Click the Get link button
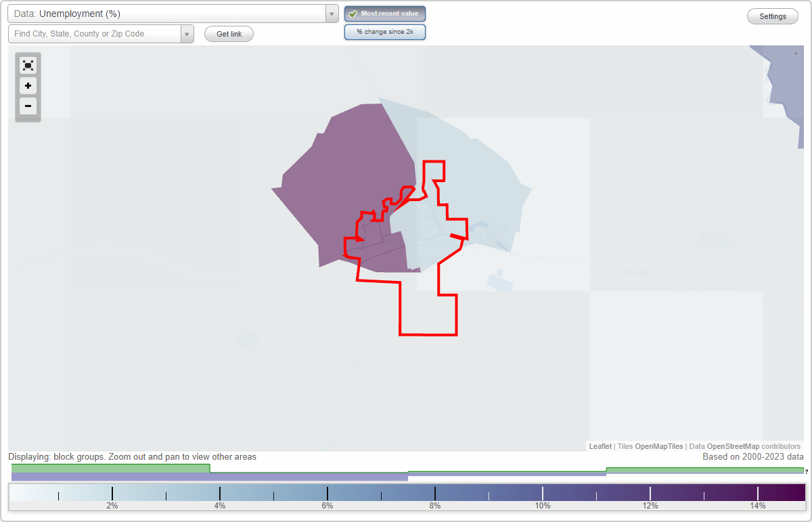Viewport: 812px width, 522px height. pyautogui.click(x=229, y=34)
